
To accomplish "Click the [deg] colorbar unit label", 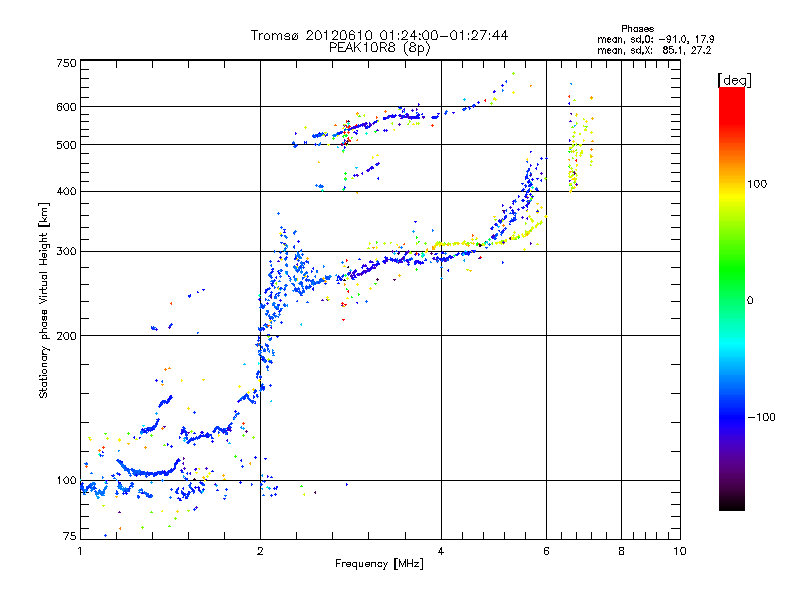I will point(734,80).
